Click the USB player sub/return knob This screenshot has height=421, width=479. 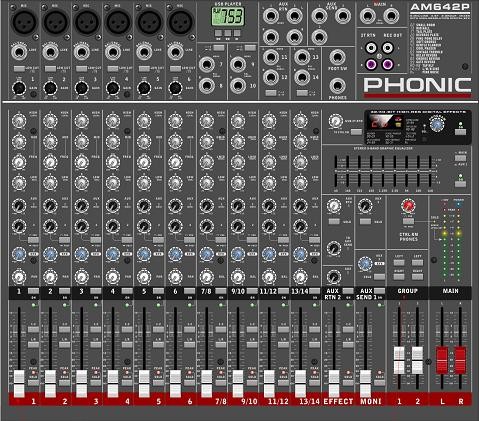tap(335, 121)
